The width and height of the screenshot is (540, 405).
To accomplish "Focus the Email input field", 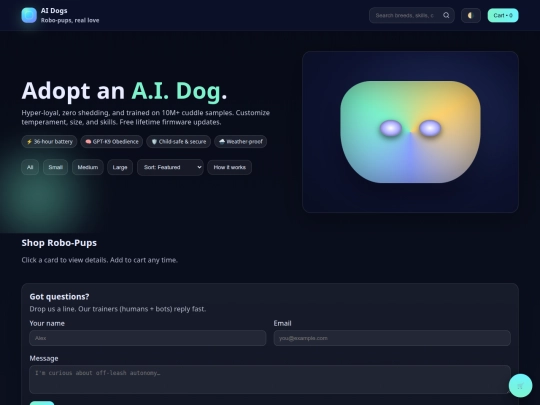I will (392, 338).
